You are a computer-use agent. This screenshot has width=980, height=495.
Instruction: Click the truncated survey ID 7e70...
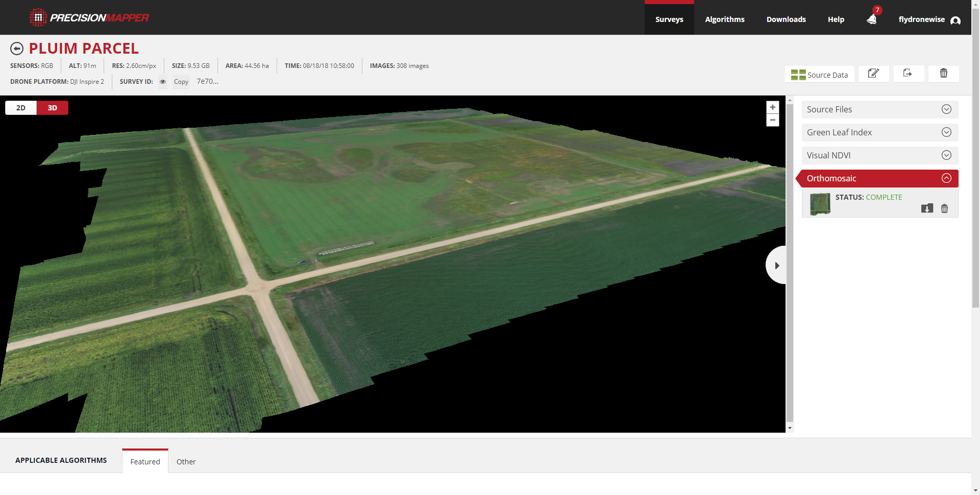207,81
